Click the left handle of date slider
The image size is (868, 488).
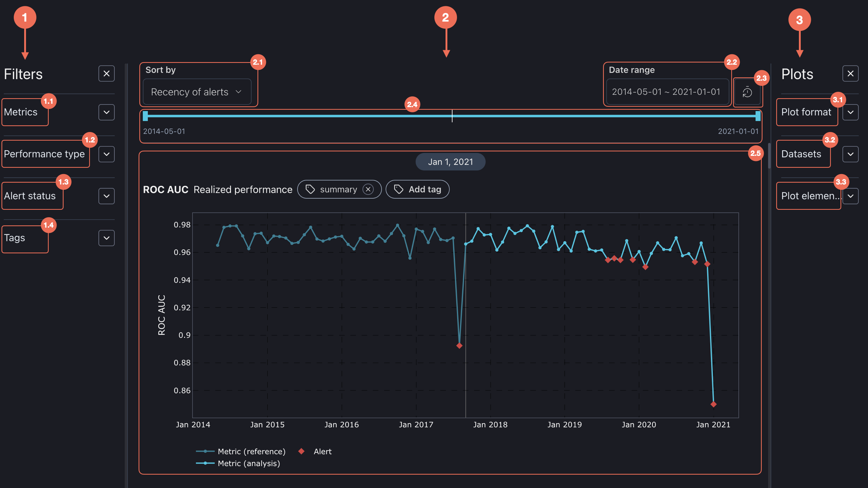point(145,116)
